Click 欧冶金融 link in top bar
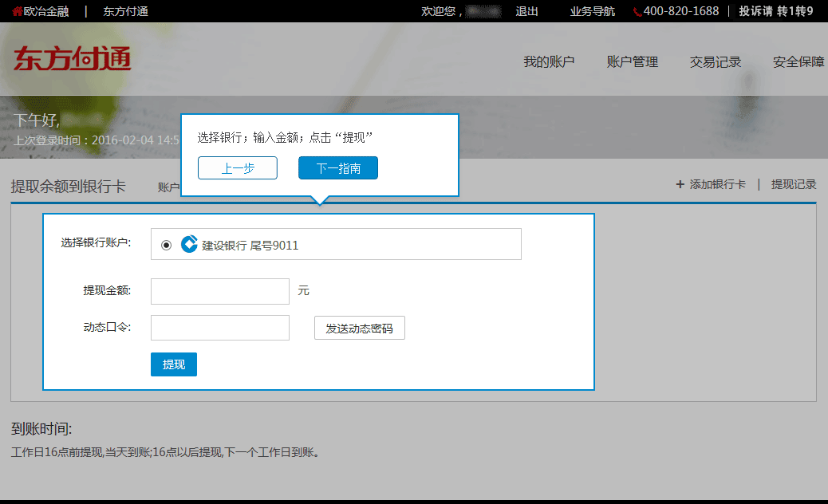The width and height of the screenshot is (828, 504). click(x=46, y=11)
